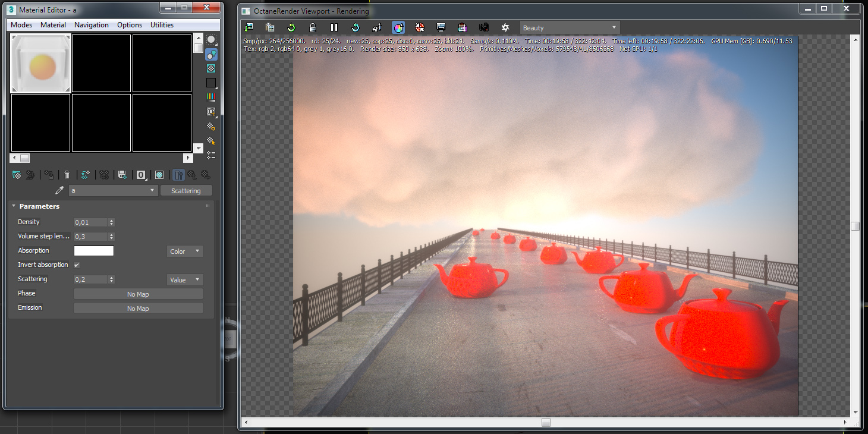This screenshot has width=868, height=434.
Task: Adjust Scattering spinner arrows
Action: [x=111, y=279]
